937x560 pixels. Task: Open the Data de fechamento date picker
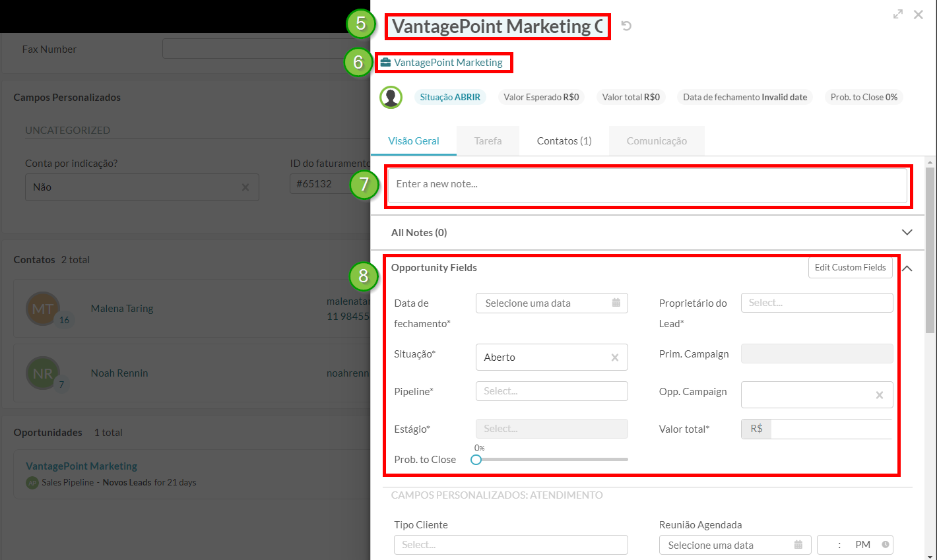pos(552,303)
